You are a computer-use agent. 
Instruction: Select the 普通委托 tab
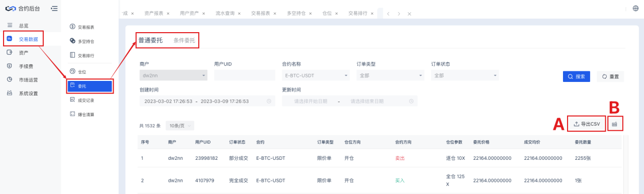pos(150,40)
